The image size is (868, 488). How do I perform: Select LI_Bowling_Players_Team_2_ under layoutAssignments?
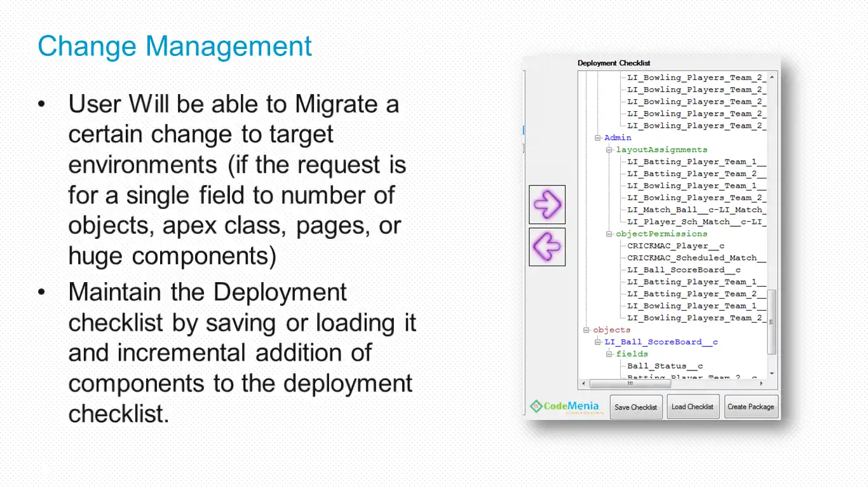[696, 198]
